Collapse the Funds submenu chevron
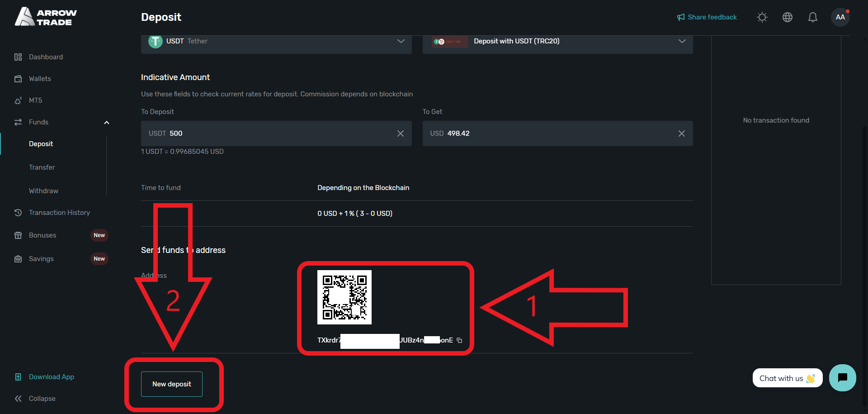The width and height of the screenshot is (868, 414). point(107,122)
